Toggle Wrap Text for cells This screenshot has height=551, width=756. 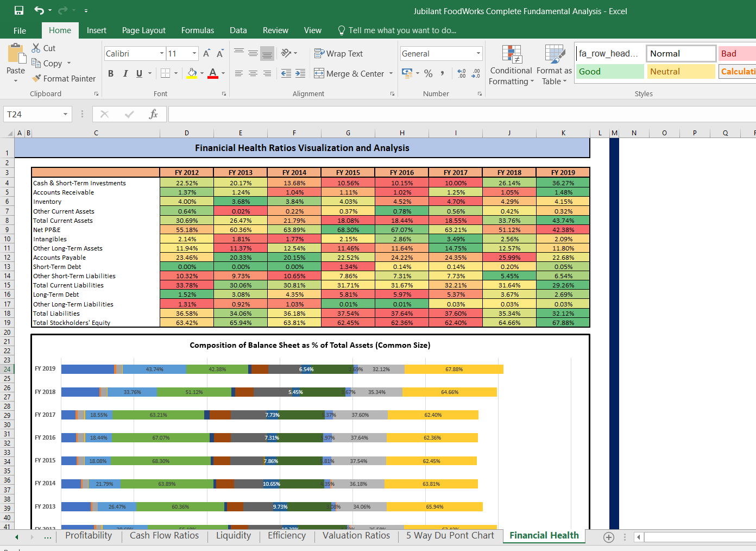[338, 53]
